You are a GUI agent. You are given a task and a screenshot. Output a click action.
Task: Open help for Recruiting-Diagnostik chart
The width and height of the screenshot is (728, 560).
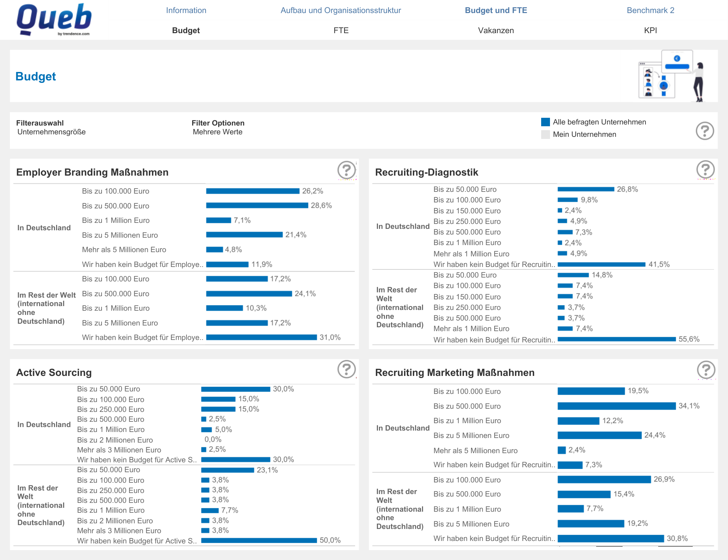[x=705, y=170]
